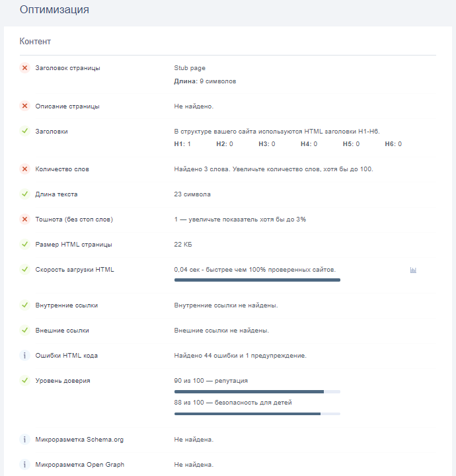Click the info icon beside Микроразметка Schema.org
The width and height of the screenshot is (456, 476).
coord(24,439)
